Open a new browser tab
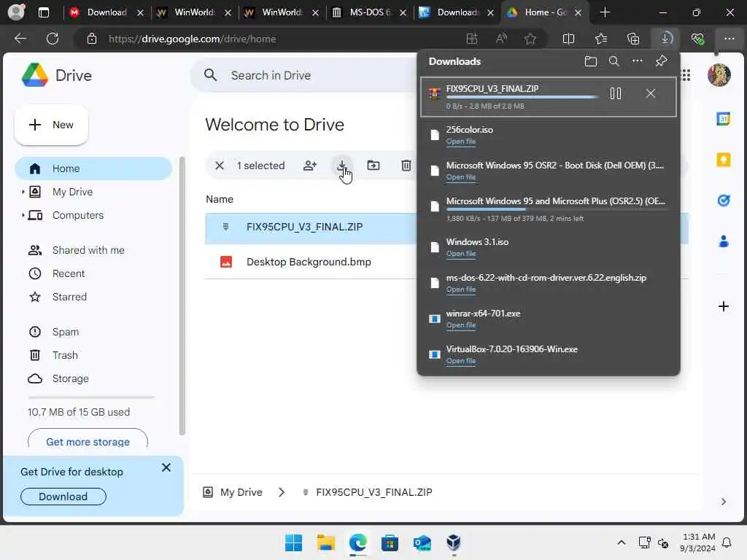The width and height of the screenshot is (747, 560). [605, 12]
